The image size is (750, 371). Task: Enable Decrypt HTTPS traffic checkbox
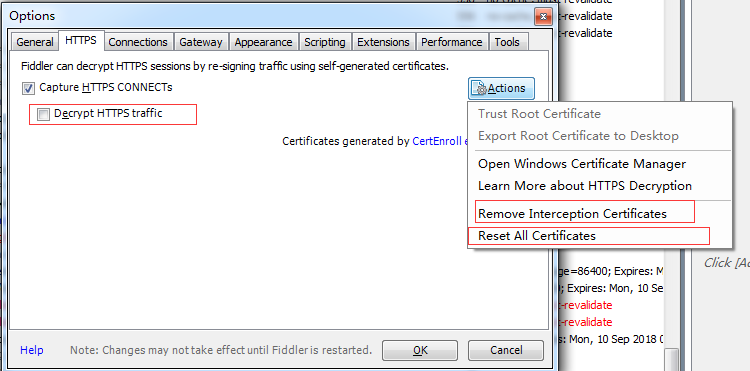click(x=43, y=114)
